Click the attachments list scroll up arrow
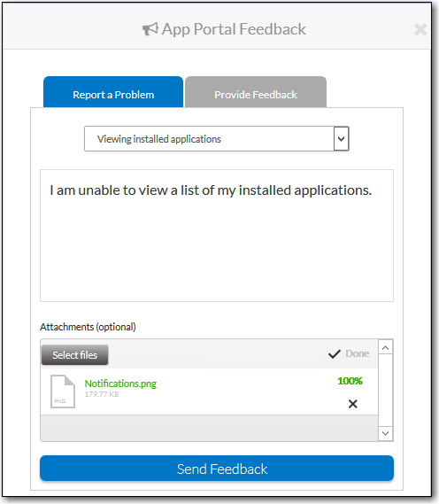This screenshot has width=439, height=504. 385,347
